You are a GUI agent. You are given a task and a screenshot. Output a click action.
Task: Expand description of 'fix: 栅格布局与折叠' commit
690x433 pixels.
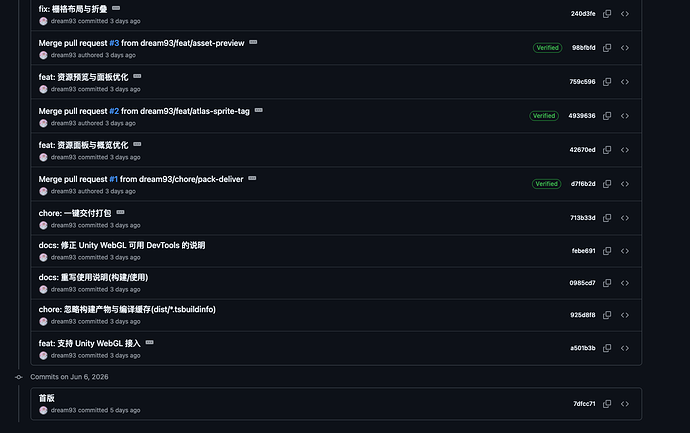coord(116,8)
